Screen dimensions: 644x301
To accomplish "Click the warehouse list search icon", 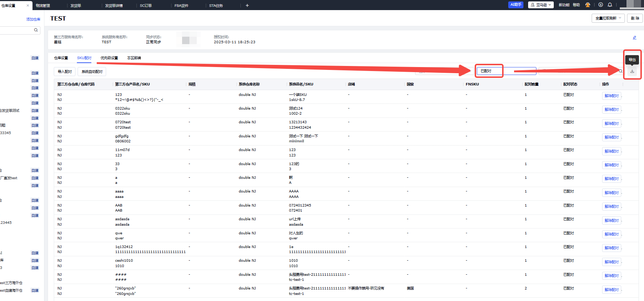I will [x=36, y=30].
